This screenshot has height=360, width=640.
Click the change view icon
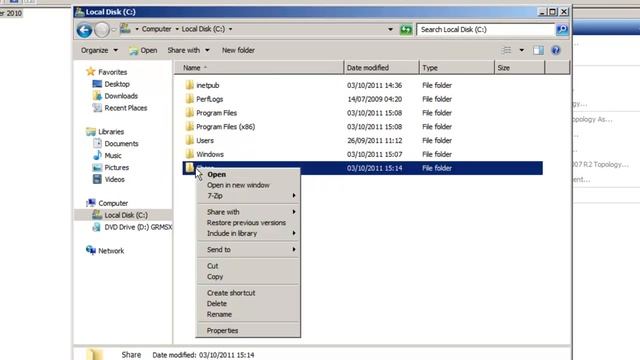coord(507,50)
